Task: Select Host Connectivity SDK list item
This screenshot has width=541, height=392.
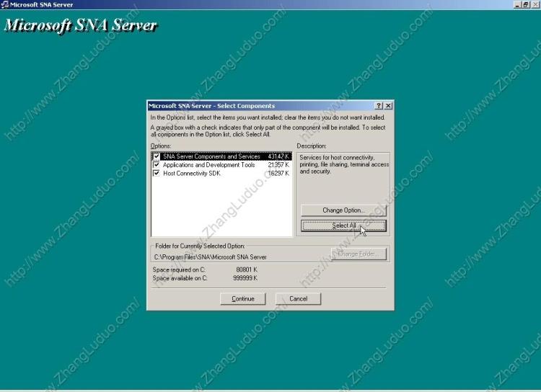Action: point(222,173)
